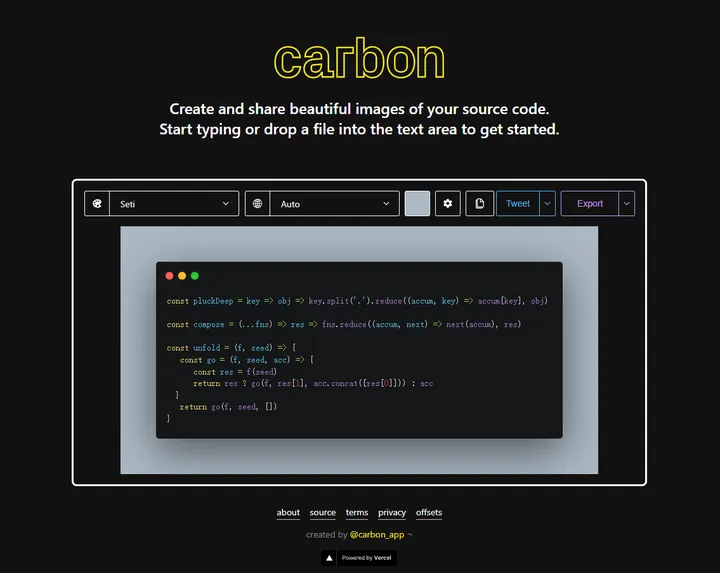This screenshot has width=720, height=573.
Task: Expand the Export options arrow
Action: click(627, 203)
